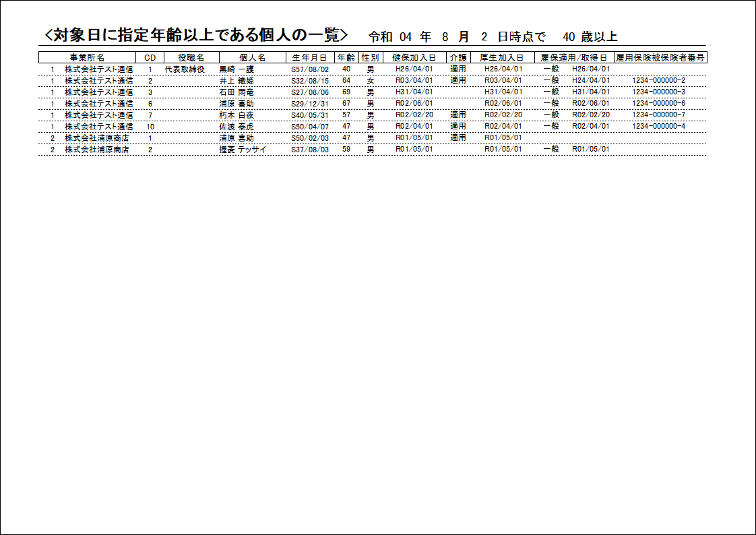Select the 女 gender cell
This screenshot has width=756, height=535.
[371, 81]
